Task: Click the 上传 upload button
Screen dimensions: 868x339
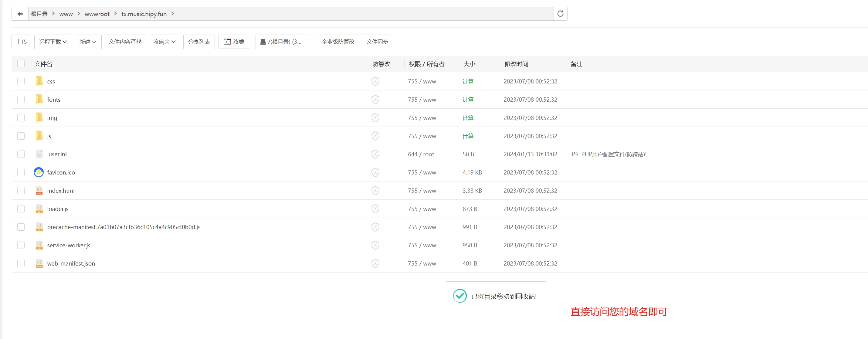Action: point(22,42)
